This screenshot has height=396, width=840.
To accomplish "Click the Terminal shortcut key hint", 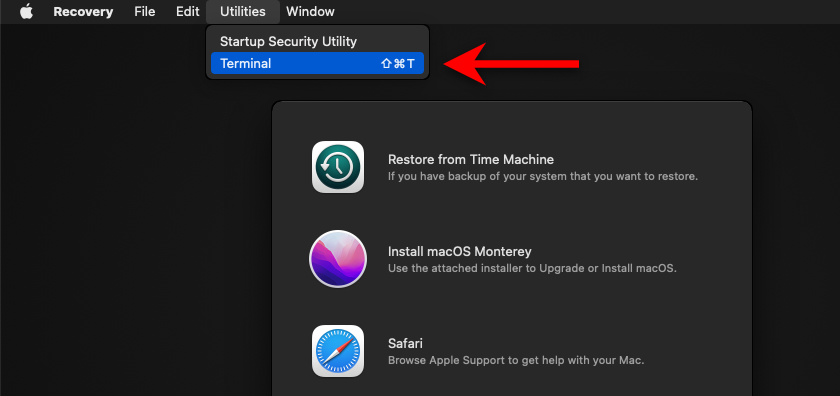I will click(x=398, y=64).
